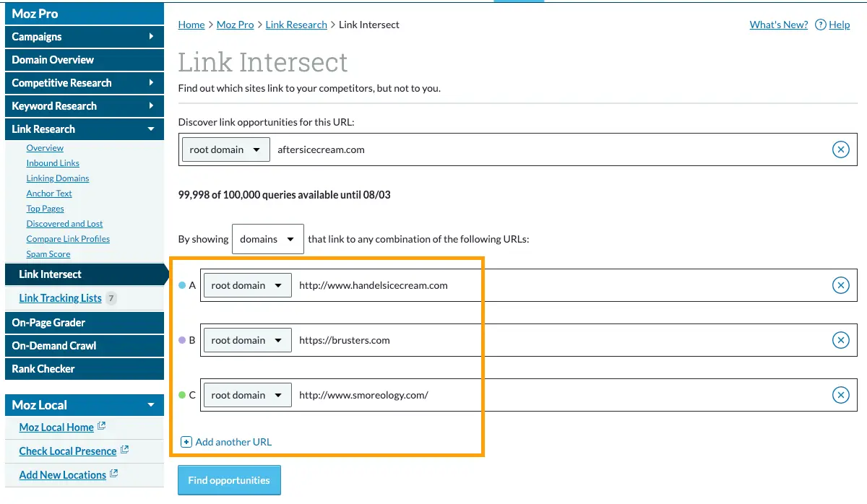Open the root domain dropdown for URL B
867x504 pixels.
point(247,339)
